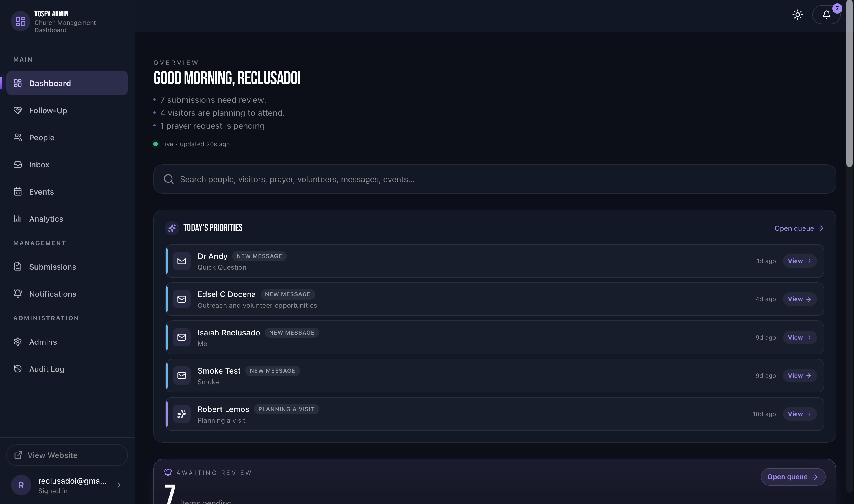The width and height of the screenshot is (854, 504).
Task: Click the reclusadoi@gma... account email
Action: coord(72,481)
